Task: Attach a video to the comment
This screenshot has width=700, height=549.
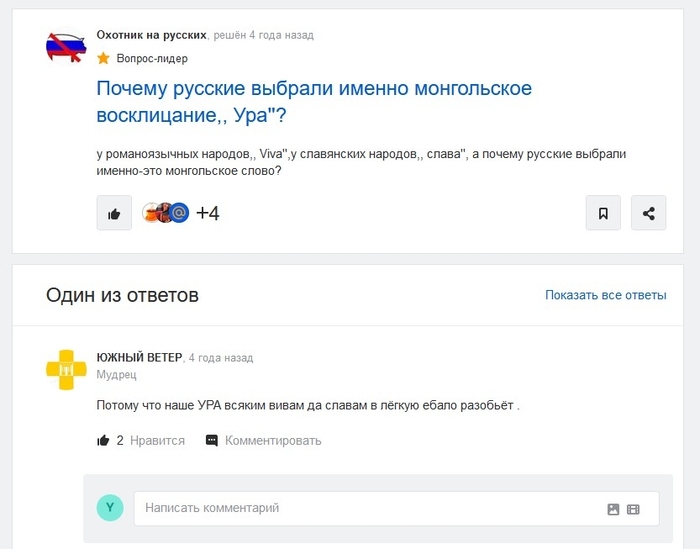Action: tap(633, 509)
